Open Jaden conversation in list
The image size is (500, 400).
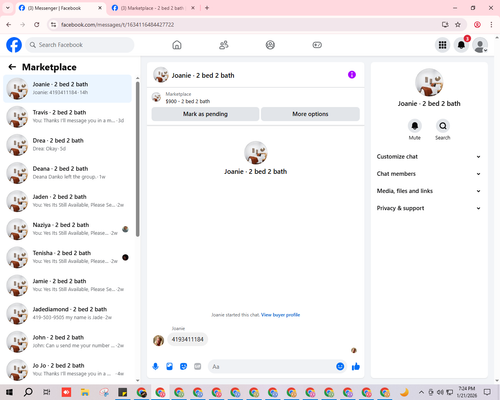[67, 201]
